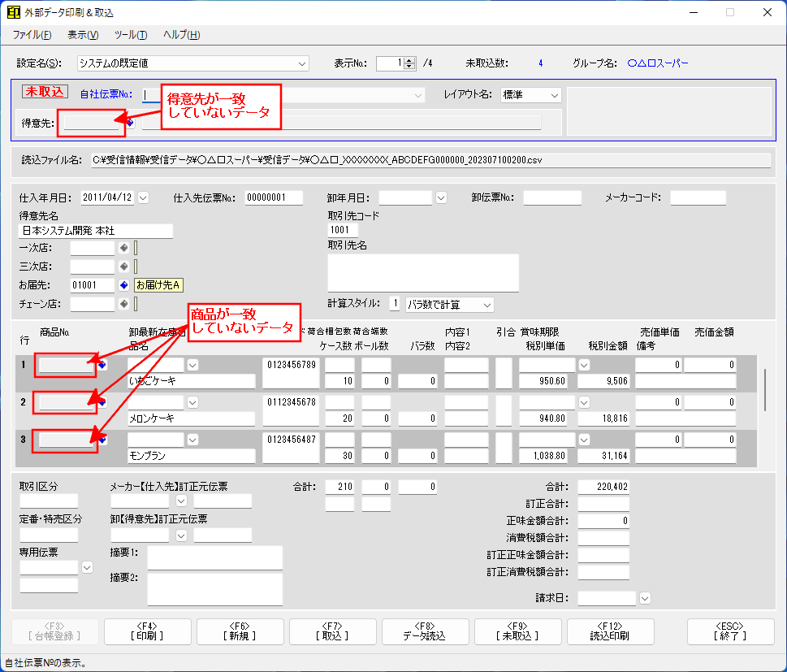Click the 卸伝票No. input field
Image resolution: width=787 pixels, height=672 pixels.
click(552, 198)
